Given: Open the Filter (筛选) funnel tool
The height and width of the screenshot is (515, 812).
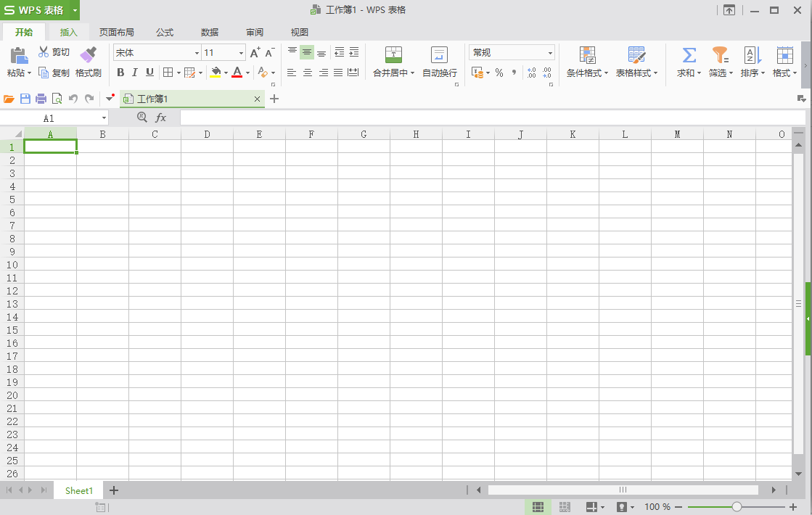Looking at the screenshot, I should tap(720, 55).
